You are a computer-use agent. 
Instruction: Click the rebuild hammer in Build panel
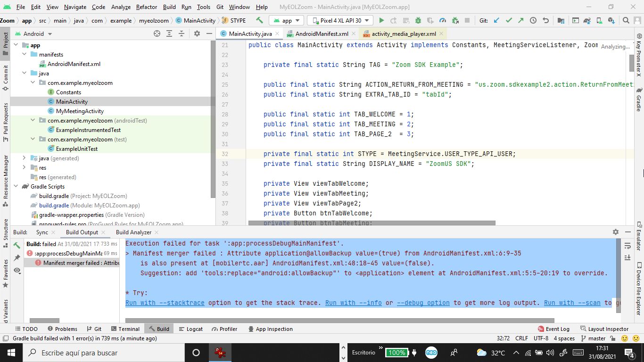17,245
